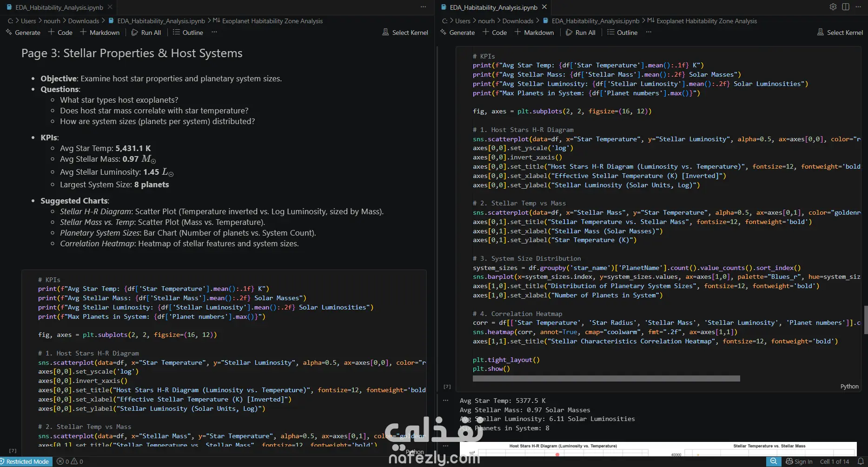
Task: Click the horizontal scrollbar in right code cell
Action: tap(606, 379)
